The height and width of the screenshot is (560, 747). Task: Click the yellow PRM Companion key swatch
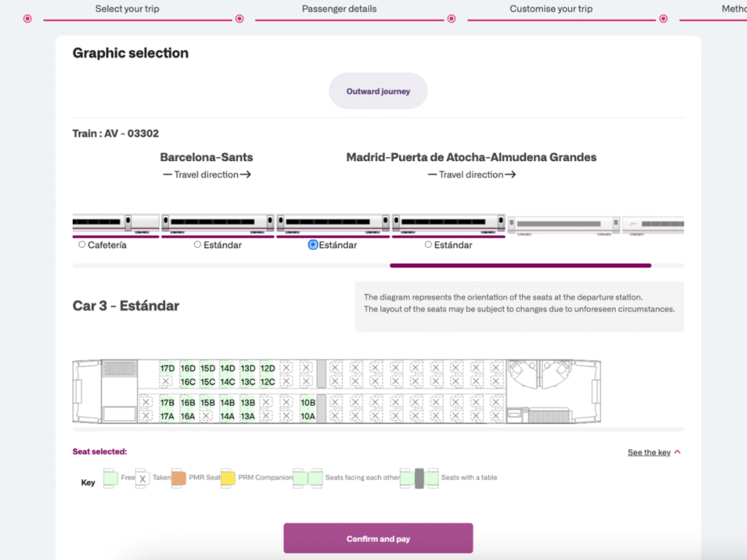228,478
